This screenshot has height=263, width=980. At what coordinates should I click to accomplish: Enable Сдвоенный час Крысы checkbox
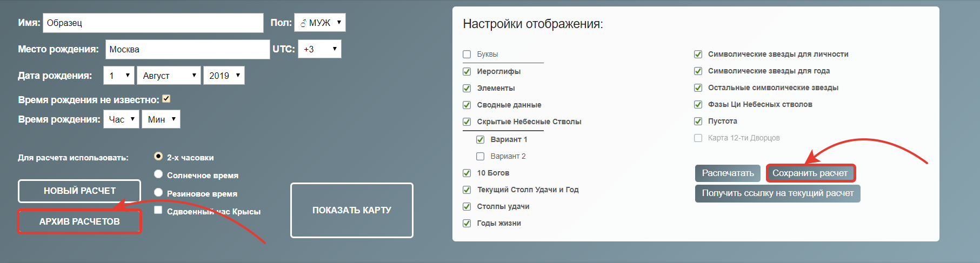pyautogui.click(x=158, y=210)
